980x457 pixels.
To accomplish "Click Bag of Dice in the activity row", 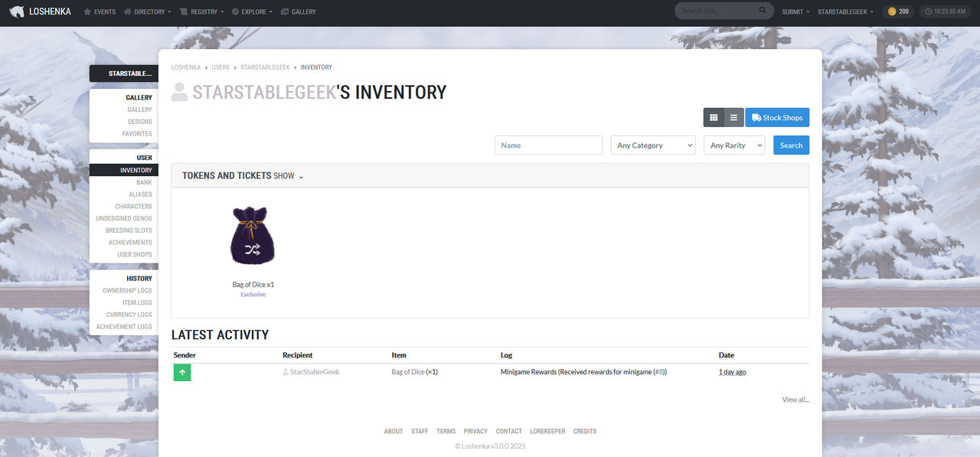I will pos(408,372).
